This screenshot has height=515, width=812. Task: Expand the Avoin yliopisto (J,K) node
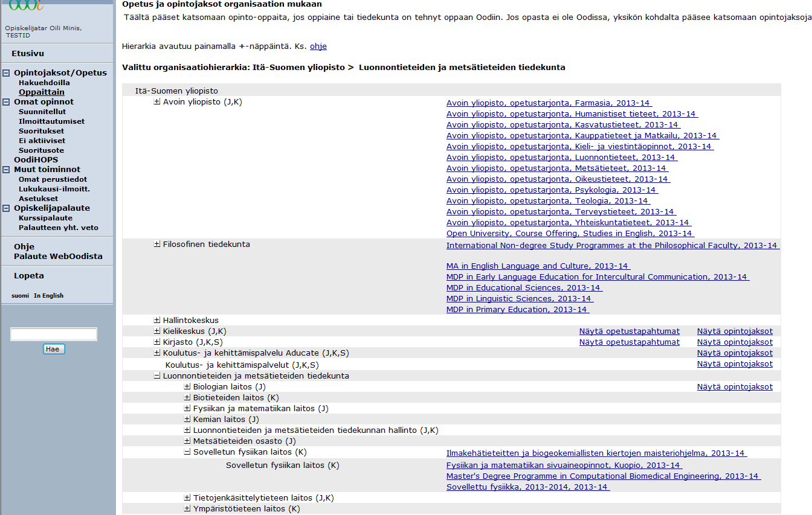tap(157, 102)
